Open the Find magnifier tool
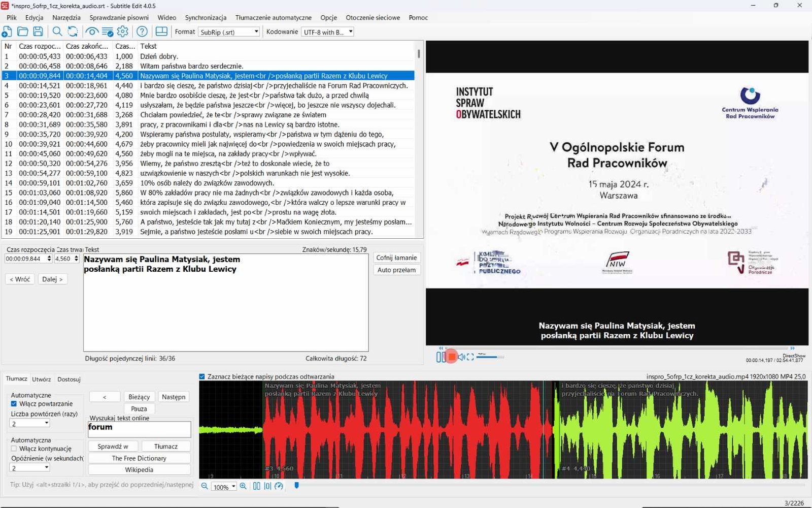 (x=57, y=31)
